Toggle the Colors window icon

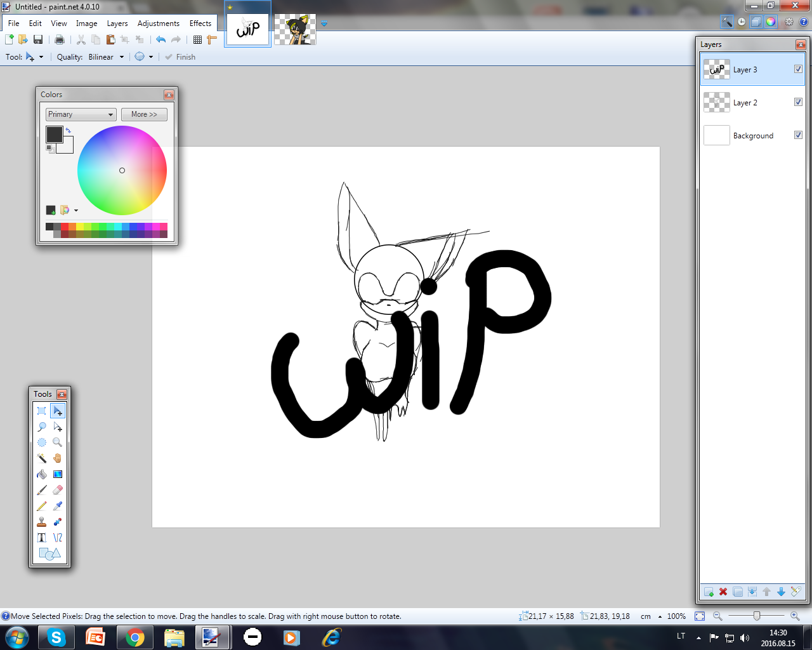tap(770, 22)
